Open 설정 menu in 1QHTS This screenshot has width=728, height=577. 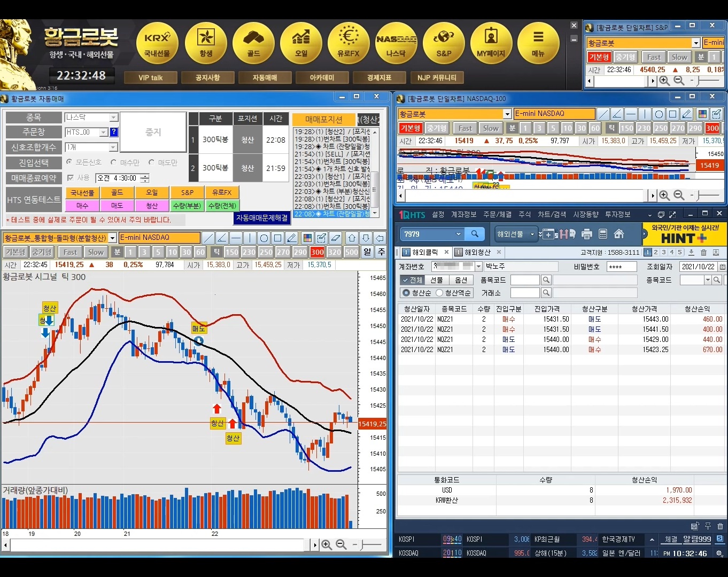pos(438,214)
